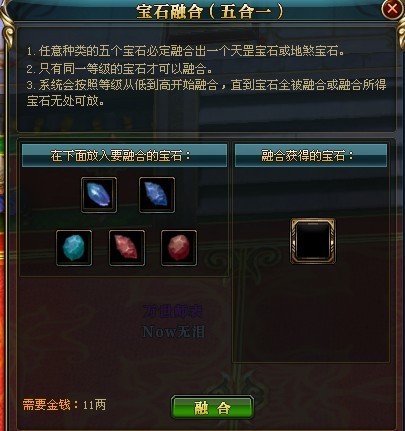Pick the teal round gem slot
The image size is (405, 431).
[x=74, y=248]
